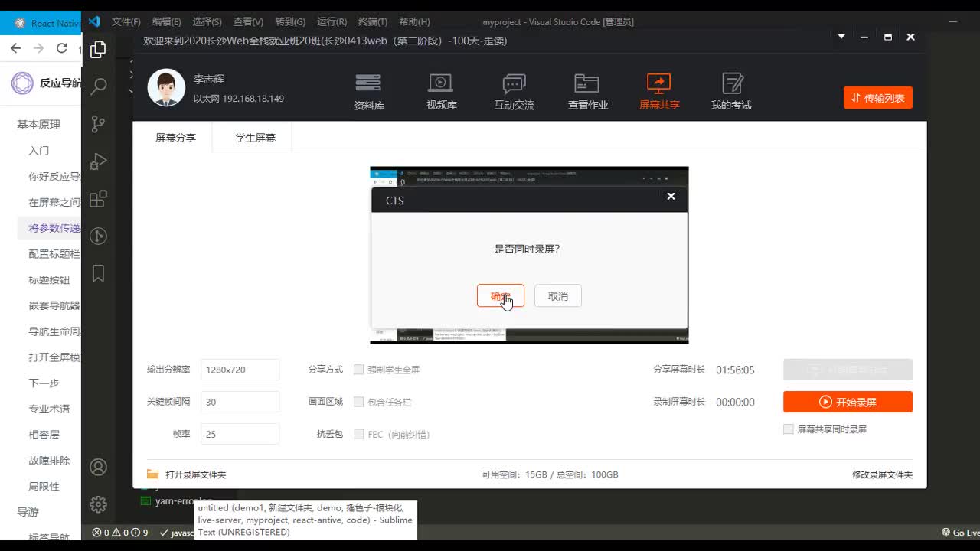Open the VS Code settings gear
The image size is (980, 551).
[x=98, y=504]
